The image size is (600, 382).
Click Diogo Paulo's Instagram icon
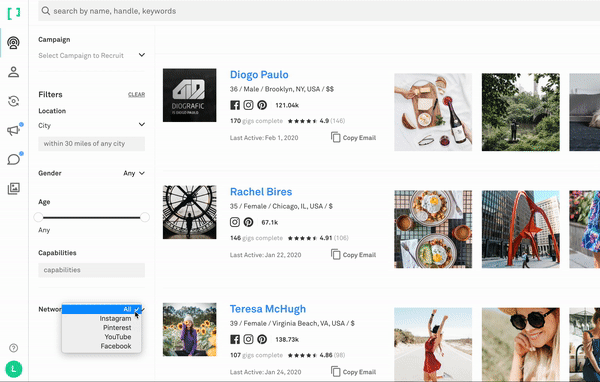tap(248, 105)
